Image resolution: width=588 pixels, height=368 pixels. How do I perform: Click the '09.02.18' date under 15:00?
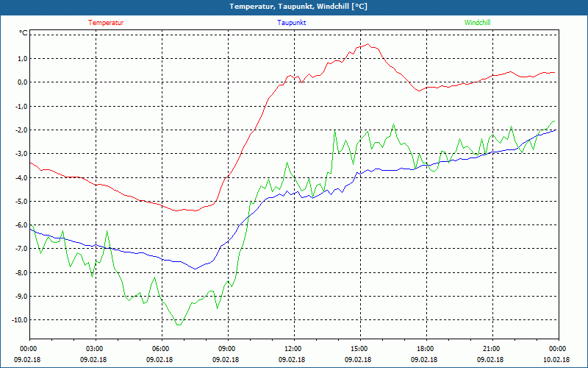point(358,360)
